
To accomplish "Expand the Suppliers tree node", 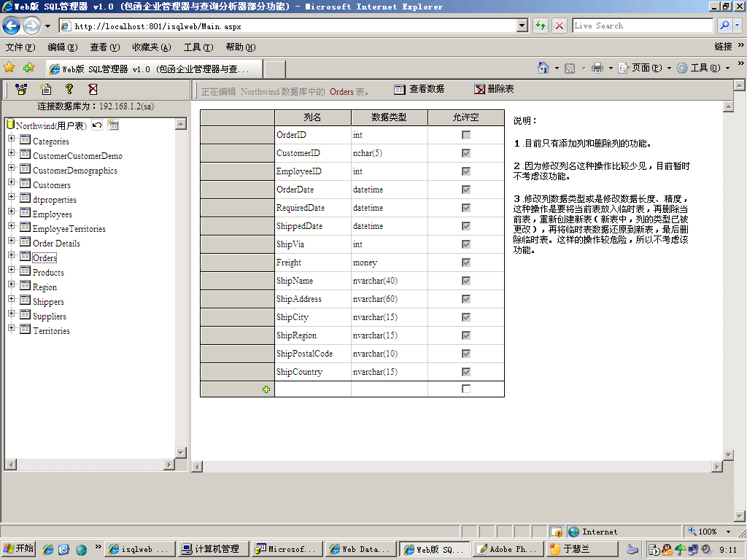I will point(12,314).
